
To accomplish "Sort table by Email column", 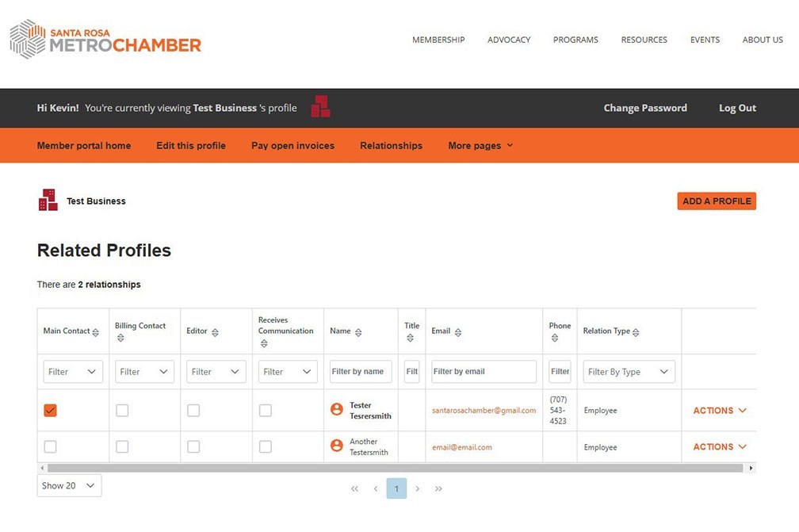I will (458, 332).
